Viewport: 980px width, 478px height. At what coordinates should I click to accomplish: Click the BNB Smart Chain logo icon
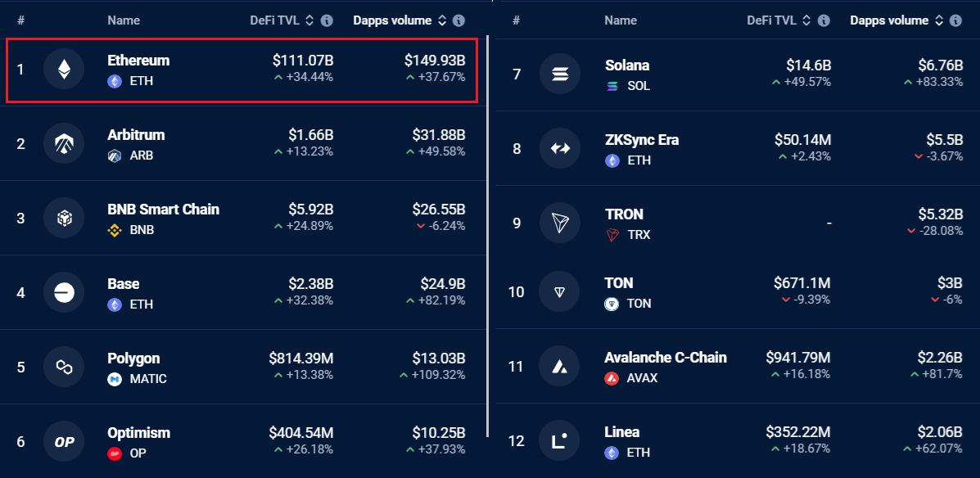click(x=64, y=218)
